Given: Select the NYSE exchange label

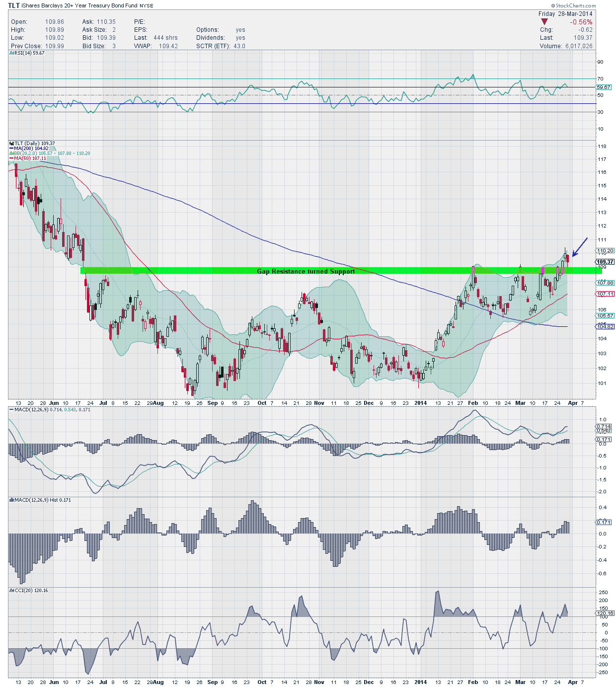Looking at the screenshot, I should 147,5.
